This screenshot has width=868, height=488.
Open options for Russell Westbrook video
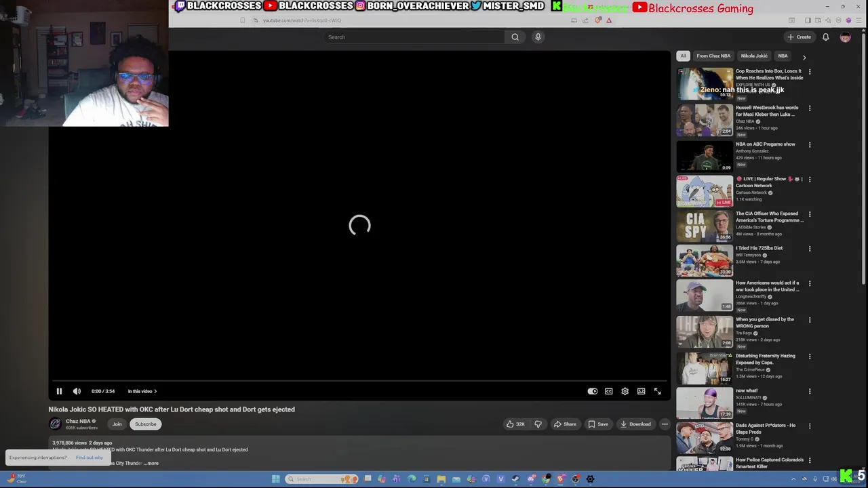coord(810,108)
